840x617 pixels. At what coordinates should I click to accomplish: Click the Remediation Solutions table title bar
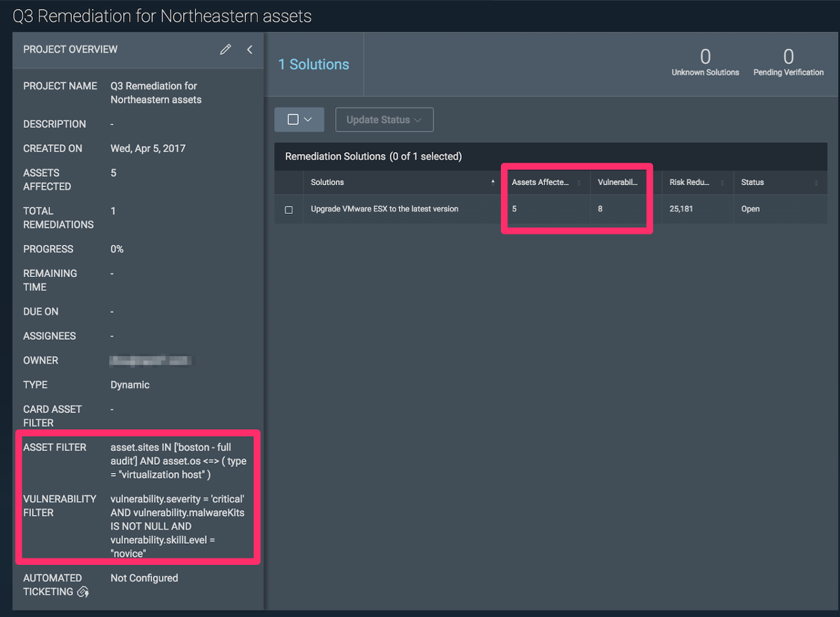click(373, 156)
